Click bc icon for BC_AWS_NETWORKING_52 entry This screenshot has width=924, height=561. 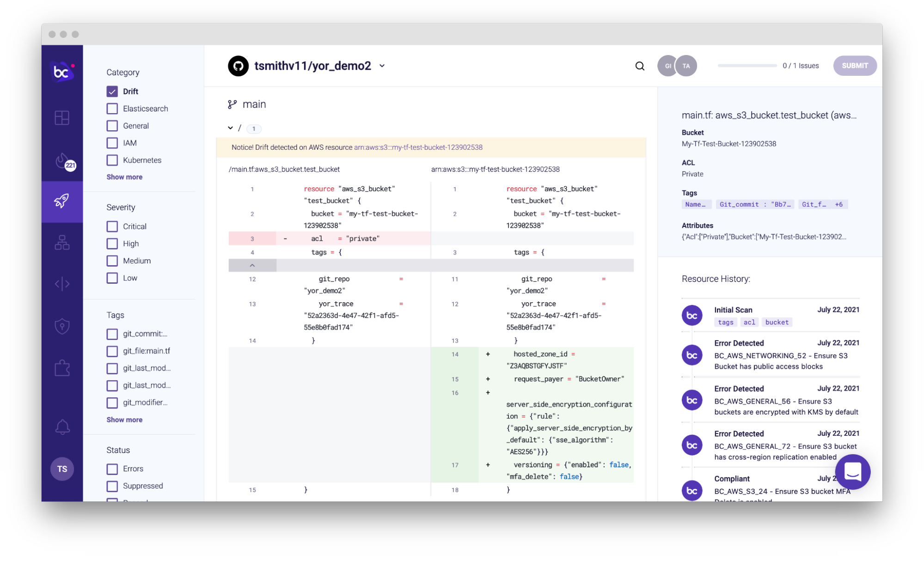(692, 355)
